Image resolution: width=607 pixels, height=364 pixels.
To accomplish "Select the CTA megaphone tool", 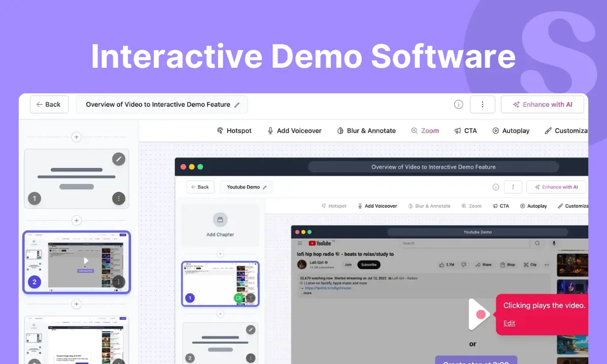I will (466, 130).
